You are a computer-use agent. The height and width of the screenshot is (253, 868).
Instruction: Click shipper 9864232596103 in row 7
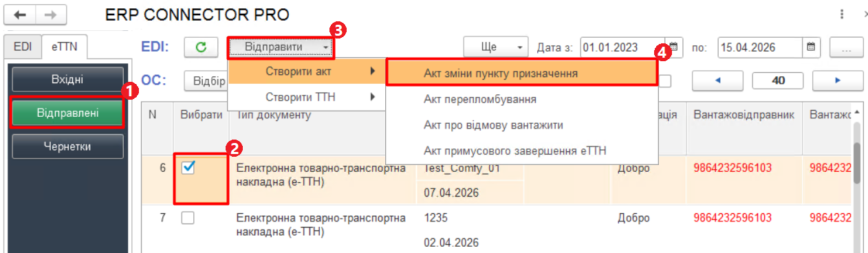[733, 218]
